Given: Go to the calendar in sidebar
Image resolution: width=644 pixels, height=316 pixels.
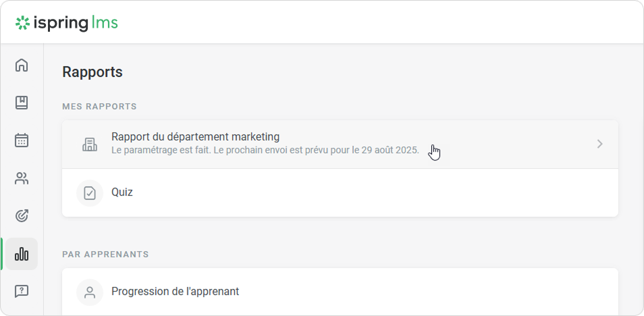Looking at the screenshot, I should coord(22,140).
